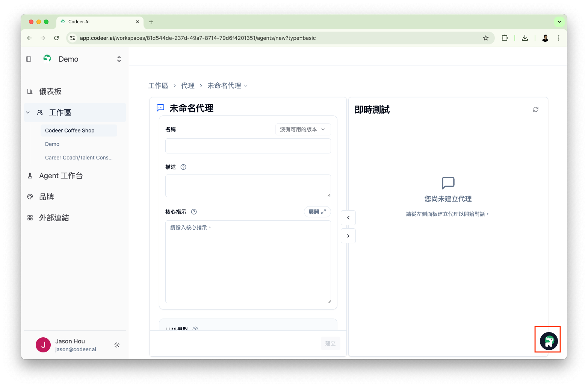The width and height of the screenshot is (588, 387).
Task: Open the 儀表板 menu item
Action: 50,91
